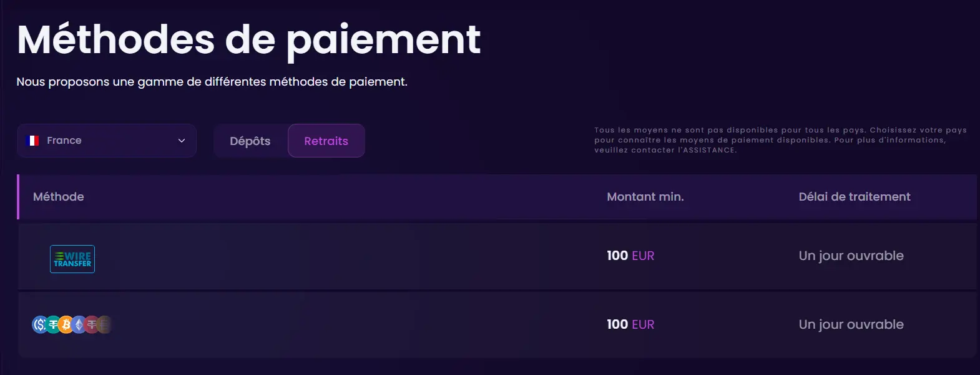This screenshot has width=980, height=375.
Task: Click the faded brown coin icon
Action: [x=104, y=324]
